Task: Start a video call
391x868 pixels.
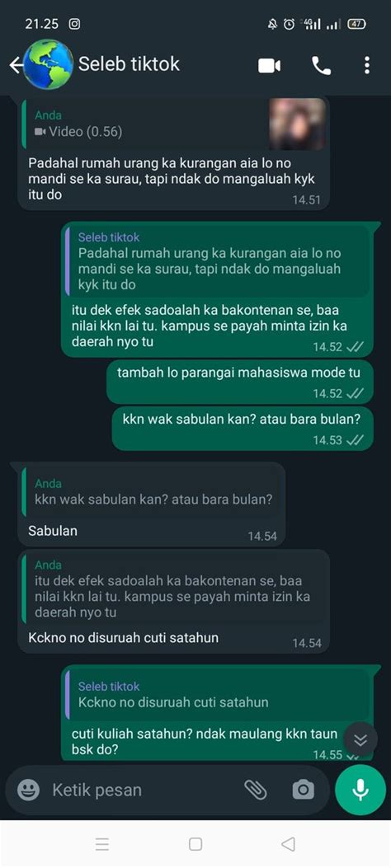Action: (x=269, y=66)
